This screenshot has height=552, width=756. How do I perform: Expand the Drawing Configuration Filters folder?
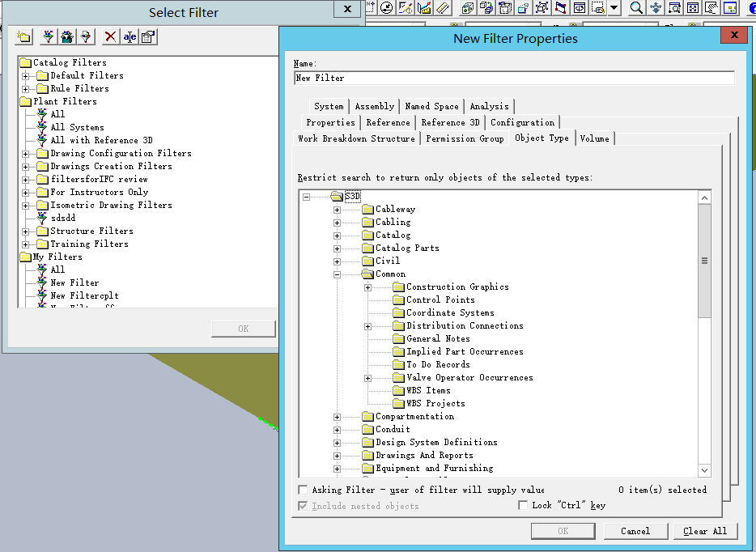tap(26, 154)
